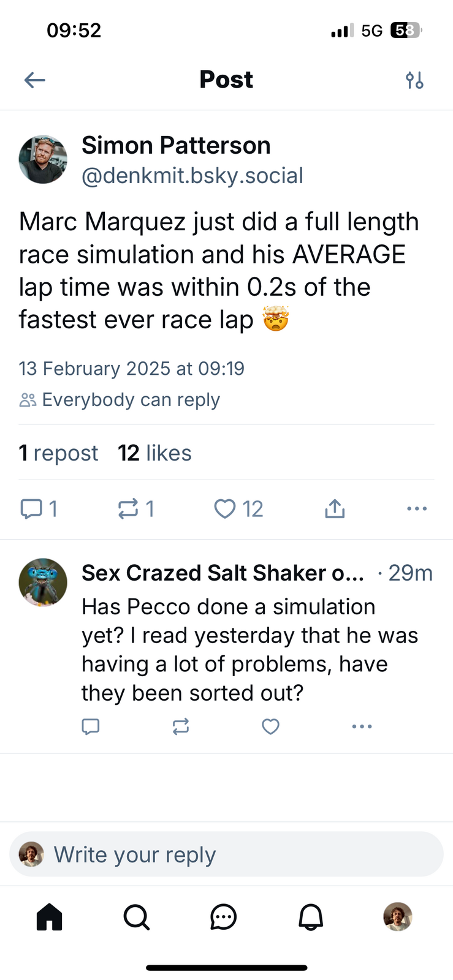Open more options on main post
Image resolution: width=453 pixels, height=980 pixels.
pyautogui.click(x=417, y=509)
